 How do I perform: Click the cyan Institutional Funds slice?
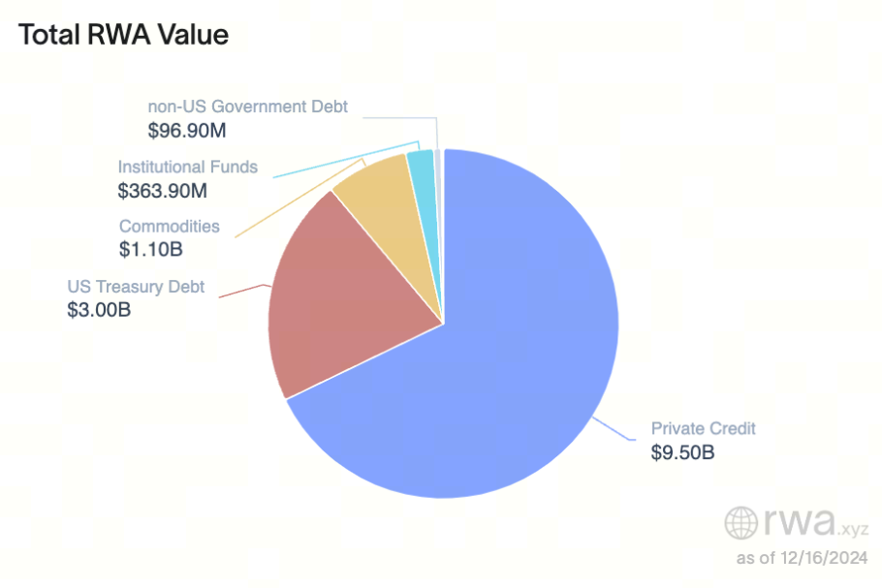[x=421, y=170]
